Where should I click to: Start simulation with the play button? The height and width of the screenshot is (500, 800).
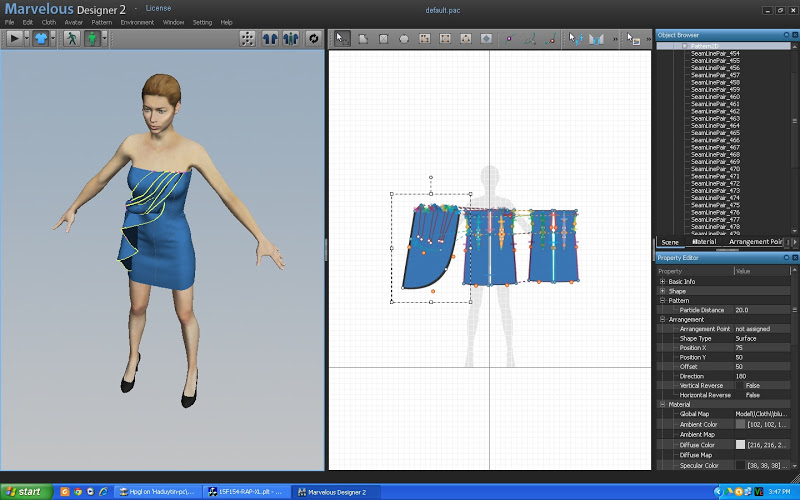[x=14, y=38]
